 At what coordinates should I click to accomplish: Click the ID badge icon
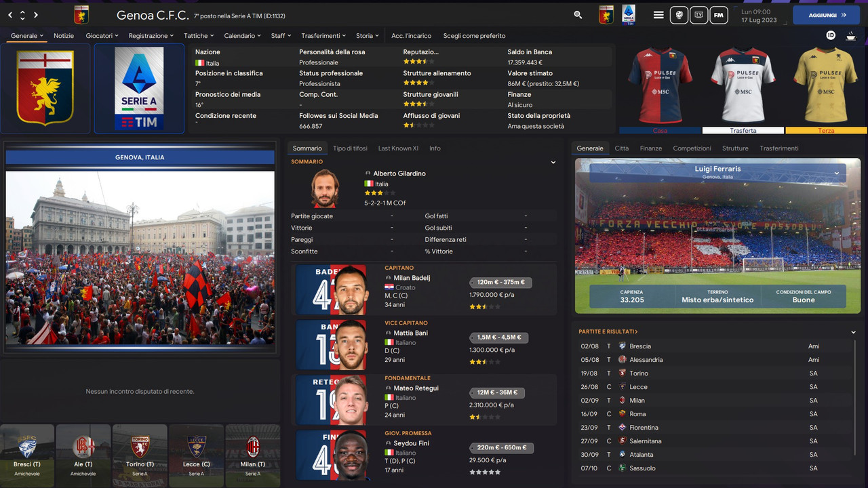[831, 35]
